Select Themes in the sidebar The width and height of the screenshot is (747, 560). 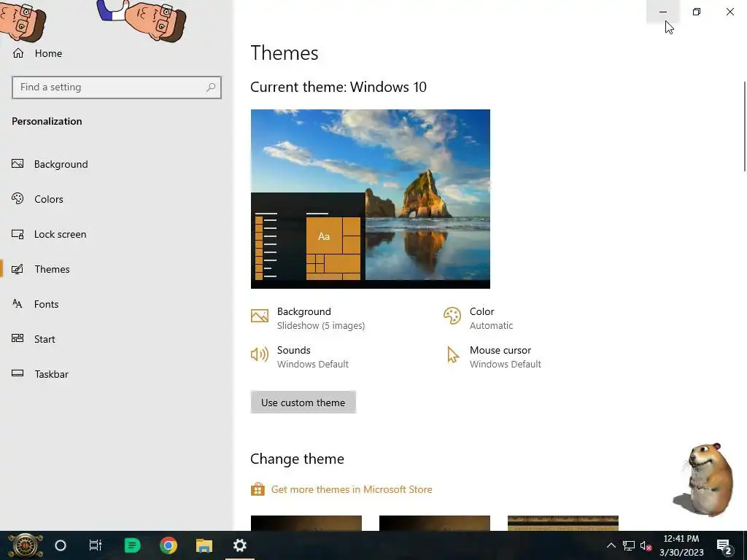coord(52,269)
